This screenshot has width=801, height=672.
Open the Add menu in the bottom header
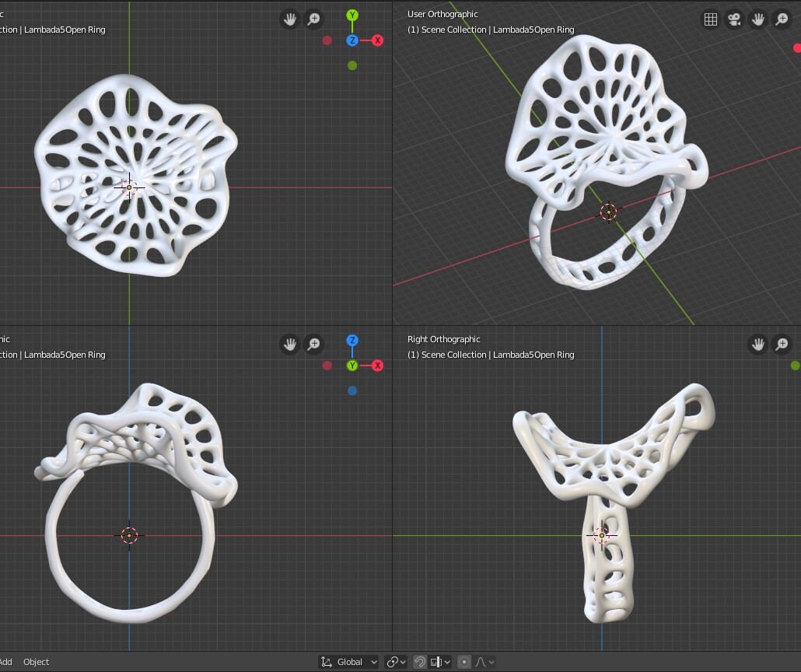pyautogui.click(x=5, y=662)
